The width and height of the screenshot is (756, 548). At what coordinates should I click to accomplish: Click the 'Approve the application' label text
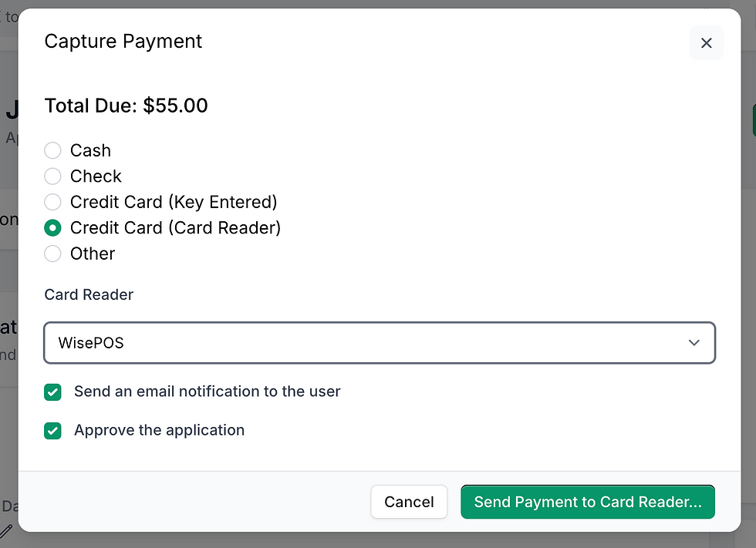pos(159,430)
